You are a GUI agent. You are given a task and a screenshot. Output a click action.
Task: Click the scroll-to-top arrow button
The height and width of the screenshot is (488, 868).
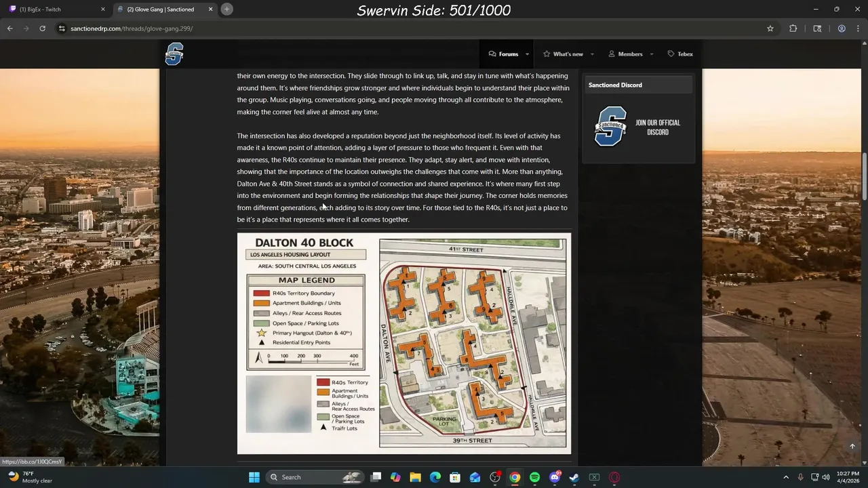point(852,446)
